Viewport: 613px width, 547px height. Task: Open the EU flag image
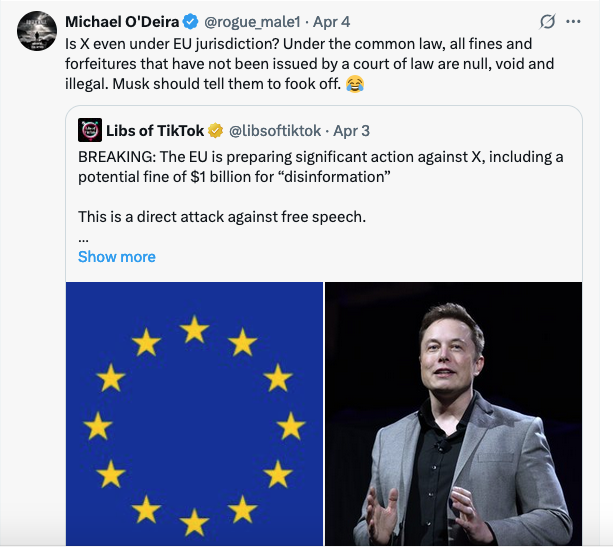click(x=194, y=414)
